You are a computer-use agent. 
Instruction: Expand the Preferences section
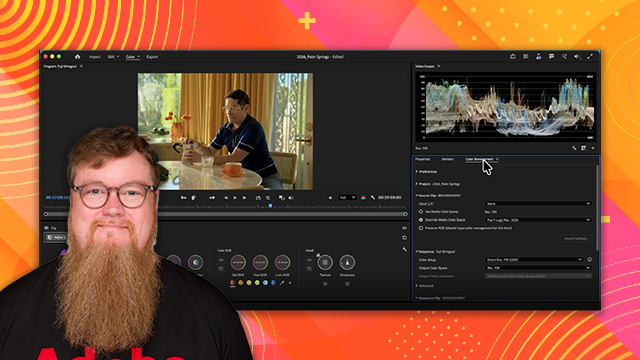pyautogui.click(x=417, y=172)
